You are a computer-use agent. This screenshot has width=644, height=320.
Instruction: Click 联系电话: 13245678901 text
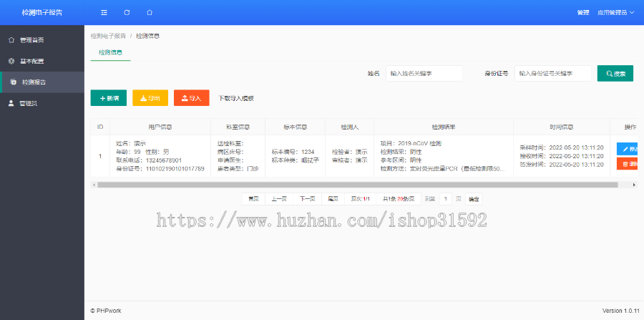point(149,160)
